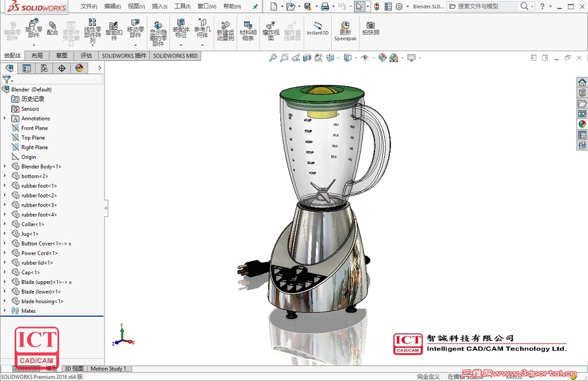Expand blade housing<1> component

tap(5, 301)
